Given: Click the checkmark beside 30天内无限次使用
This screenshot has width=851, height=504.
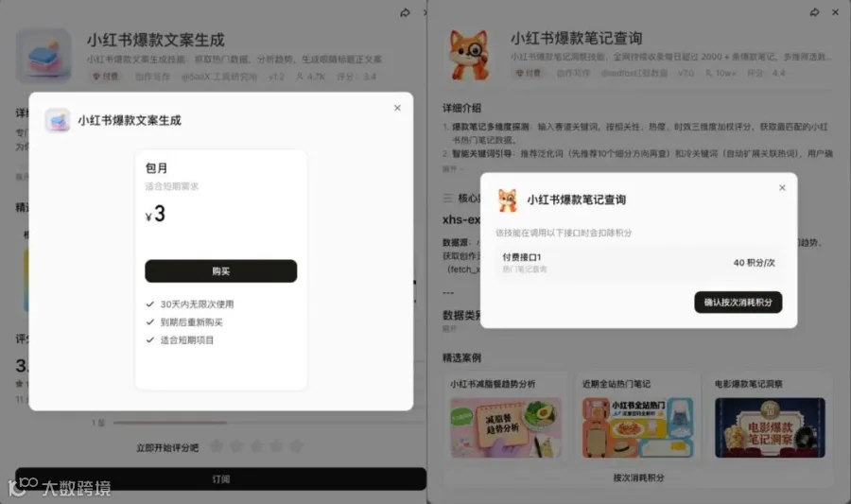Looking at the screenshot, I should 150,304.
